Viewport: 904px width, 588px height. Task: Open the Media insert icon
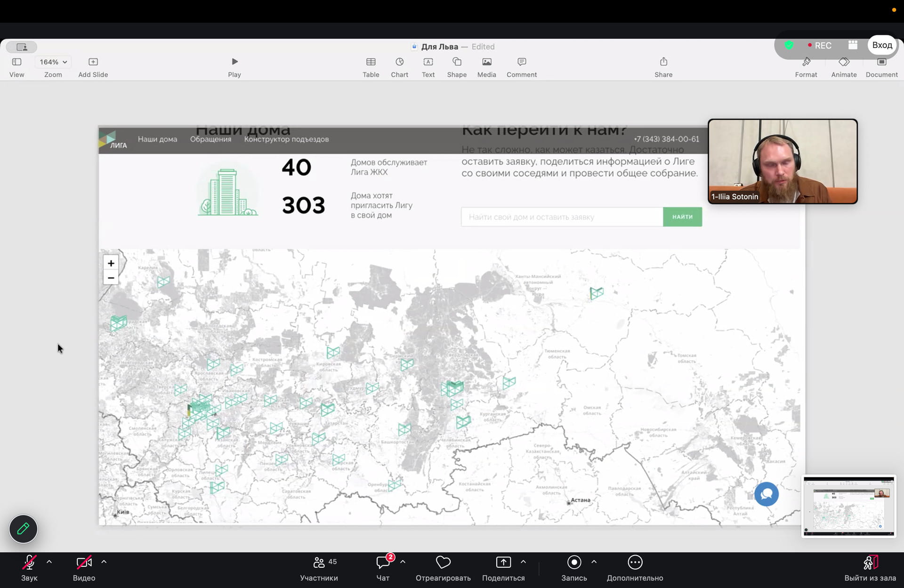coord(486,62)
